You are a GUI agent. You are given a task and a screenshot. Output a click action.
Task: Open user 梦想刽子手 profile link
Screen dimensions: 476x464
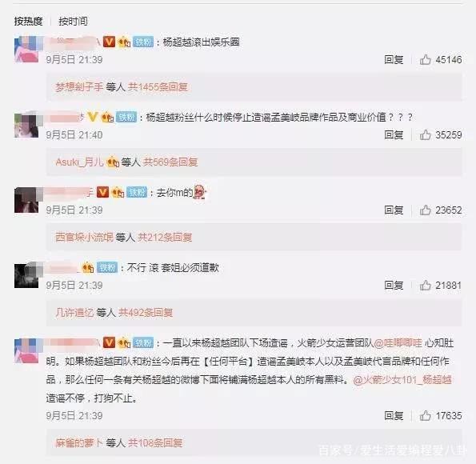tap(79, 87)
